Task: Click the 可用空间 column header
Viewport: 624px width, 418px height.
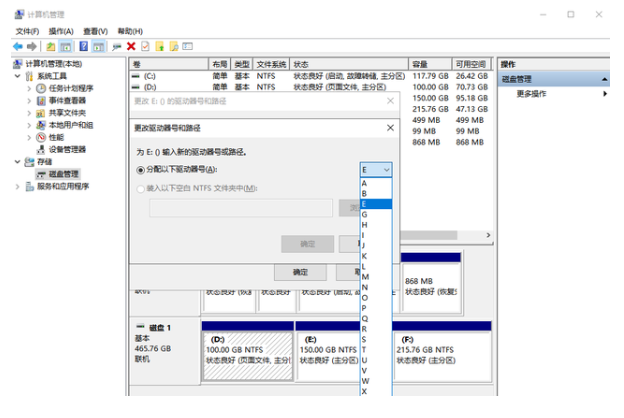Action: click(471, 64)
